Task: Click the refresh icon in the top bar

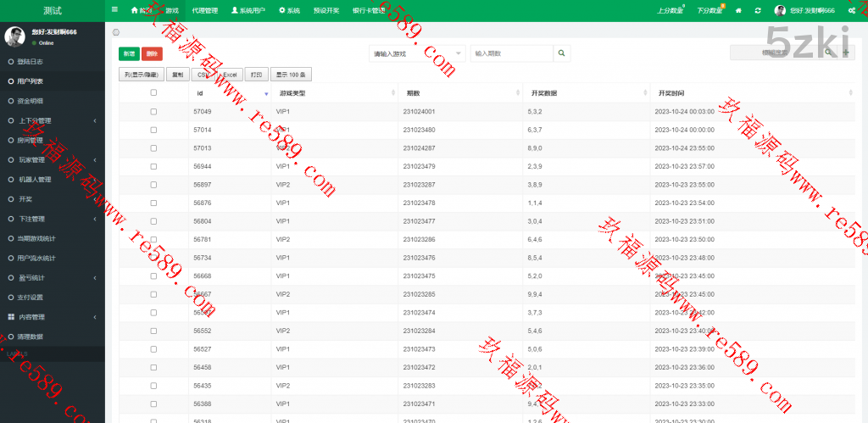Action: pos(756,11)
